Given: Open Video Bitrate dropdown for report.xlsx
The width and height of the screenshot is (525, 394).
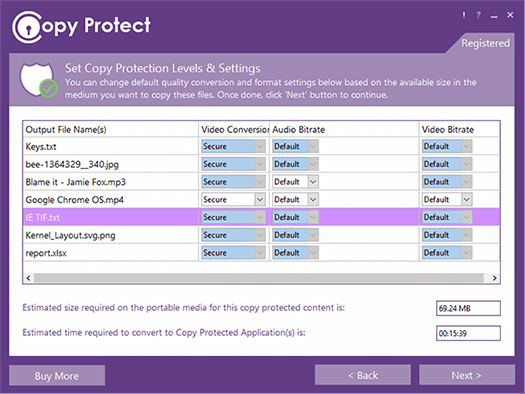Looking at the screenshot, I should (447, 253).
